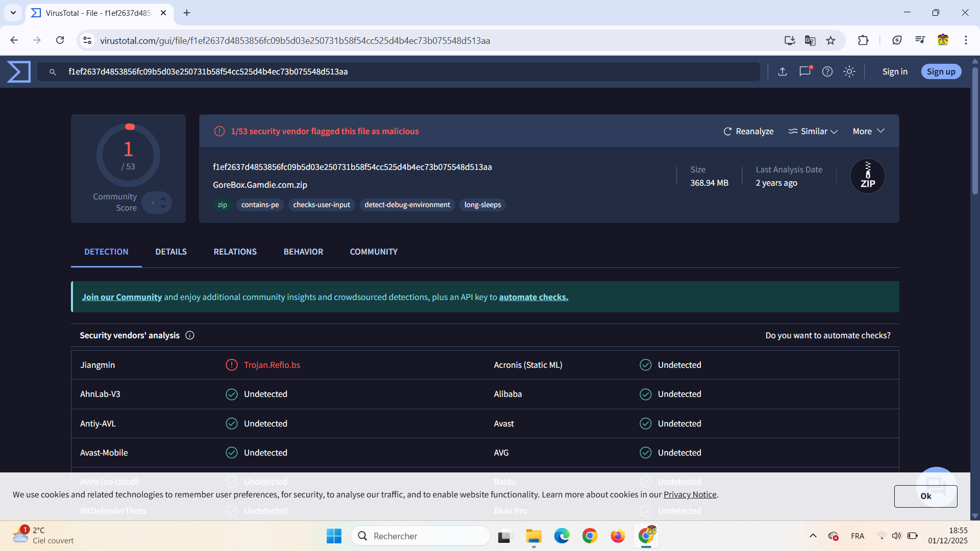Open the help question mark icon
This screenshot has width=980, height=551.
[x=827, y=71]
